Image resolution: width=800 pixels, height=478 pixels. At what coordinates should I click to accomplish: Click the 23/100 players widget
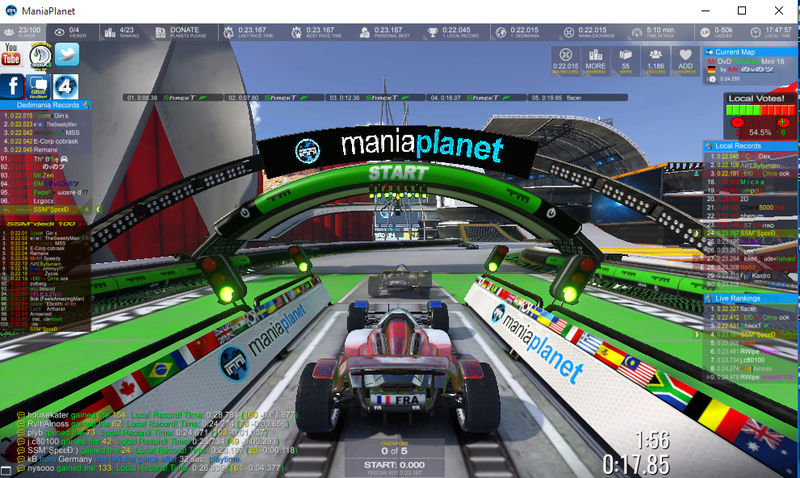pos(23,32)
